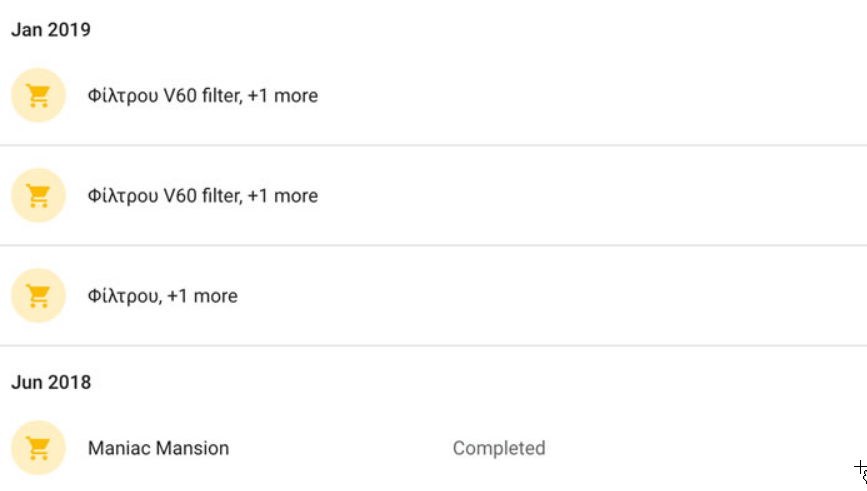Click the Completed status of Maniac Mansion
Viewport: 867px width, 491px height.
pos(498,448)
